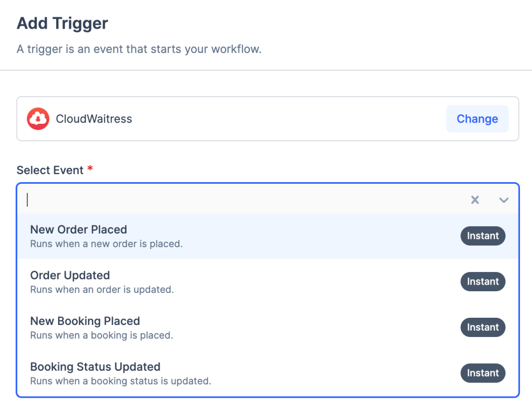
Task: Pick the New Booking Placed event
Action: point(85,321)
